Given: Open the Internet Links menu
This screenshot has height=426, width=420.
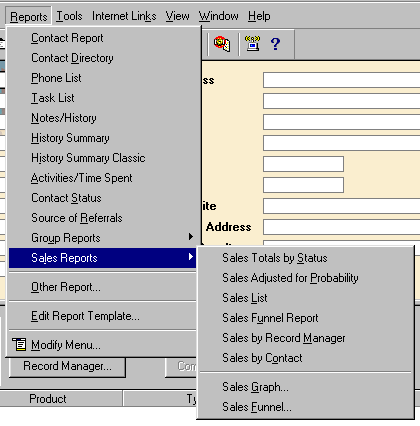Looking at the screenshot, I should pos(124,16).
